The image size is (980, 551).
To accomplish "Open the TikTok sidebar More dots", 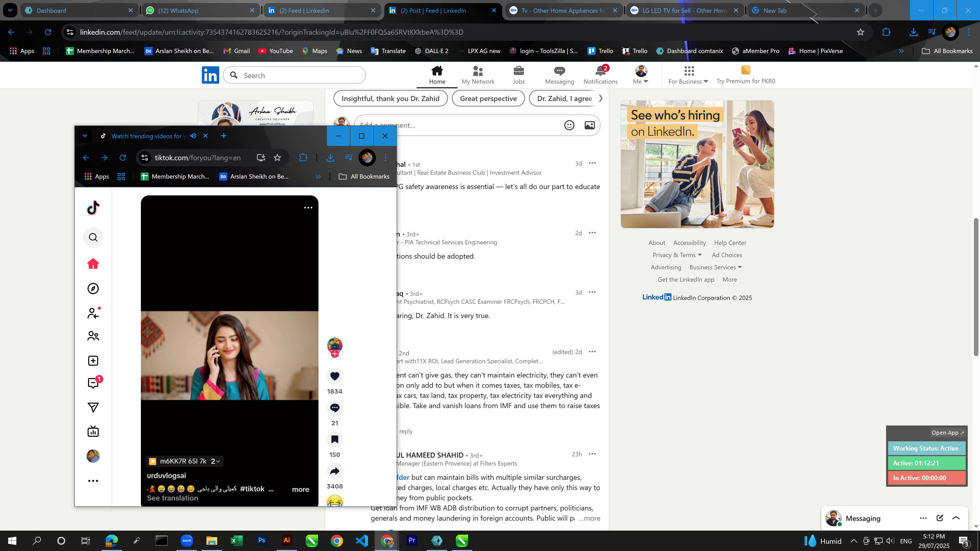I will (x=93, y=481).
